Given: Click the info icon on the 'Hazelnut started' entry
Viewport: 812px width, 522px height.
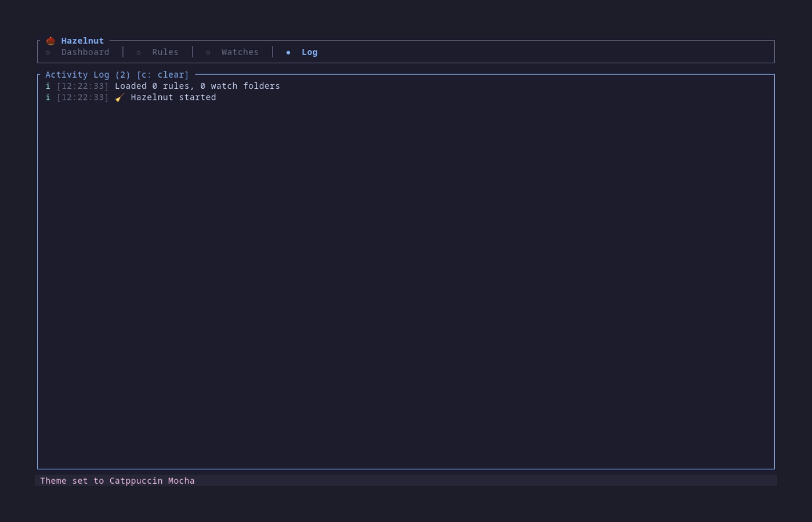Looking at the screenshot, I should pyautogui.click(x=48, y=97).
